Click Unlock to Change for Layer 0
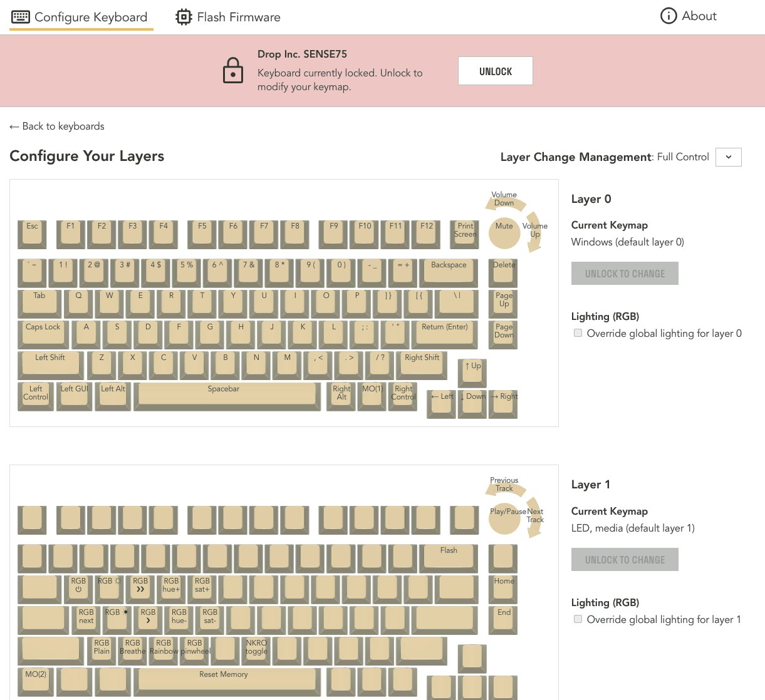 (624, 274)
